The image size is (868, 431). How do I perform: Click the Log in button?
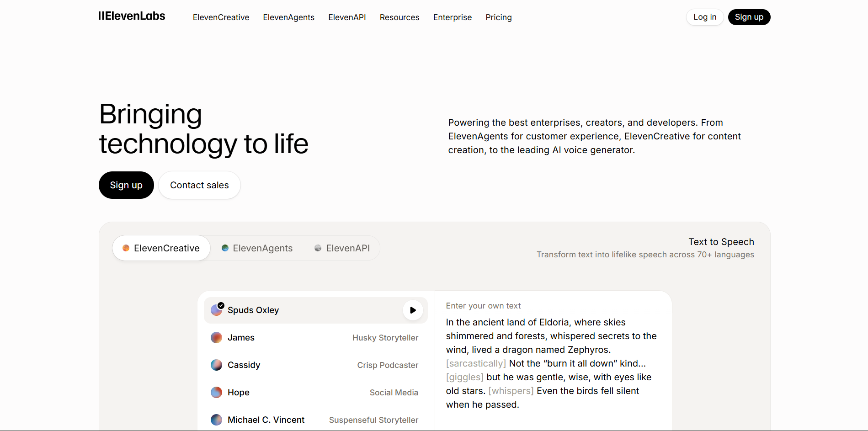(x=704, y=17)
